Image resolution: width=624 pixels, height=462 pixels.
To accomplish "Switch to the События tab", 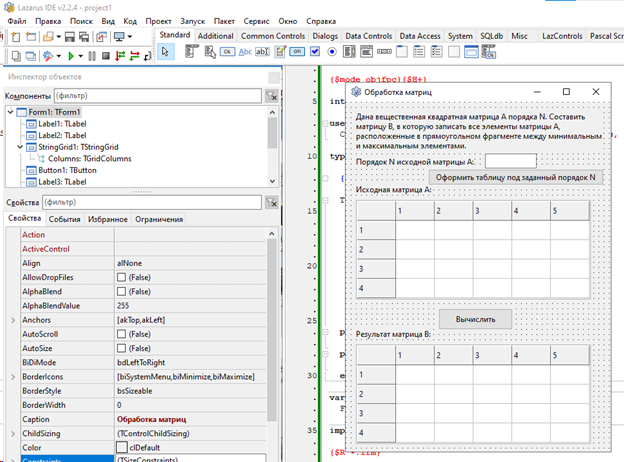I will tap(64, 219).
